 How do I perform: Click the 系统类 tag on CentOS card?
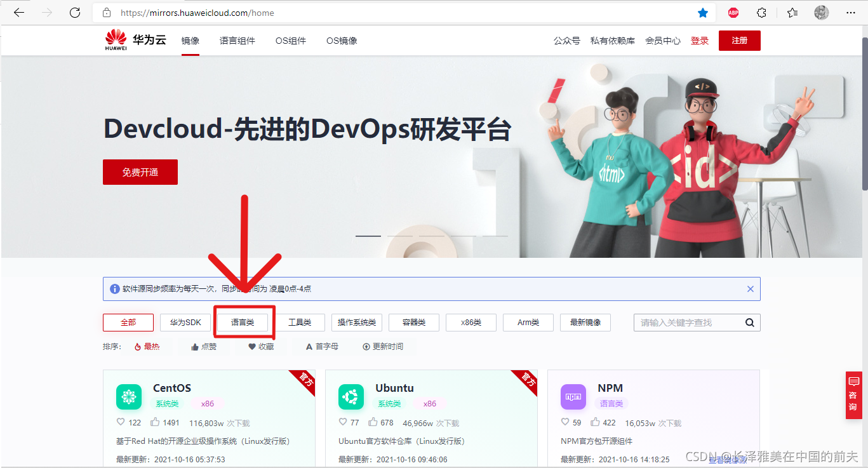click(x=167, y=404)
